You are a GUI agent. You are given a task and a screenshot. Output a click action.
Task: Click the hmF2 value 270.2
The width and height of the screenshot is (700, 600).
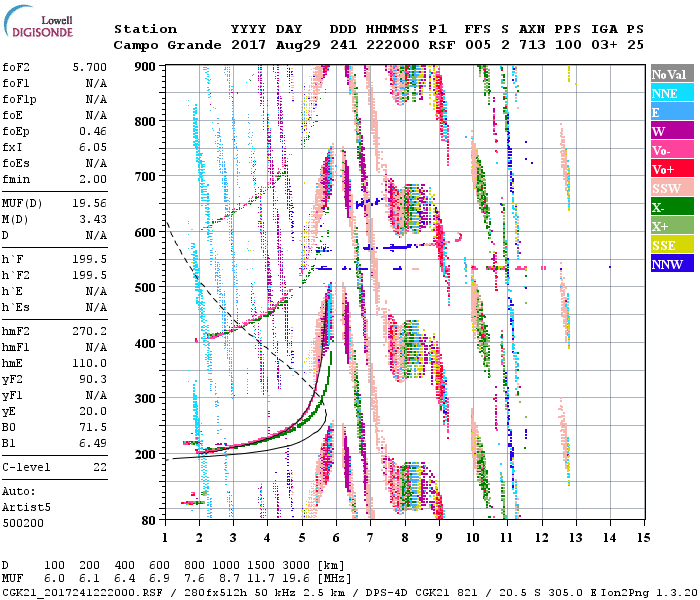[x=90, y=329]
